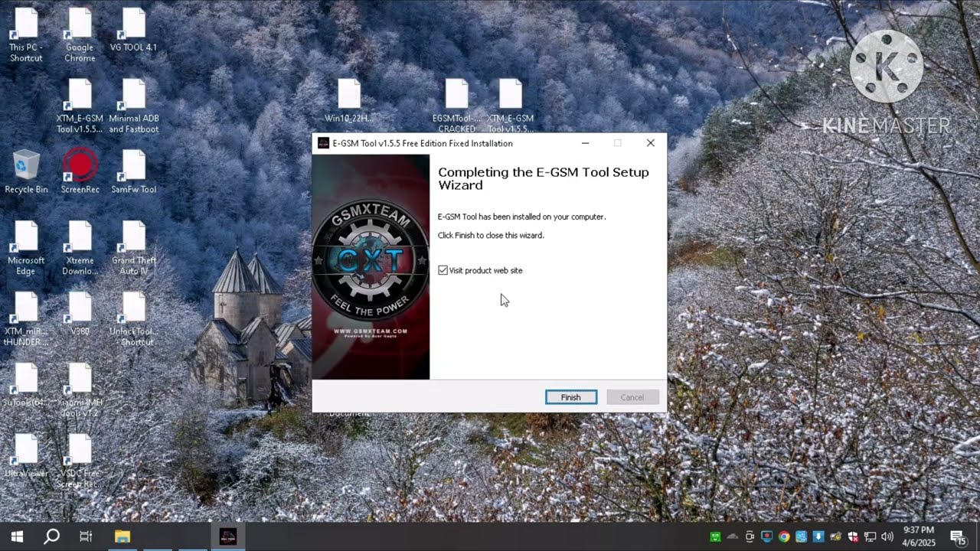Screen dimensions: 980x551
Task: Click the 9:37 PM clock and date
Action: (919, 536)
